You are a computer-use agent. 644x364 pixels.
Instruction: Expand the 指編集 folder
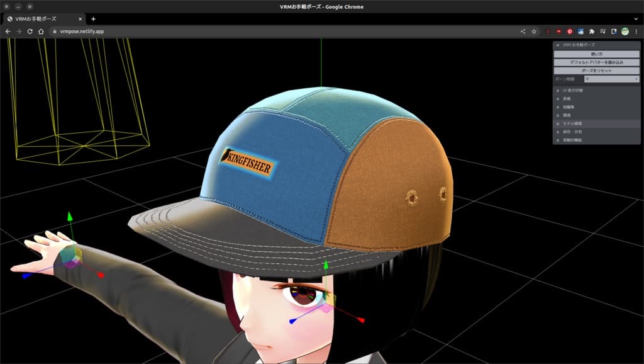pos(596,107)
